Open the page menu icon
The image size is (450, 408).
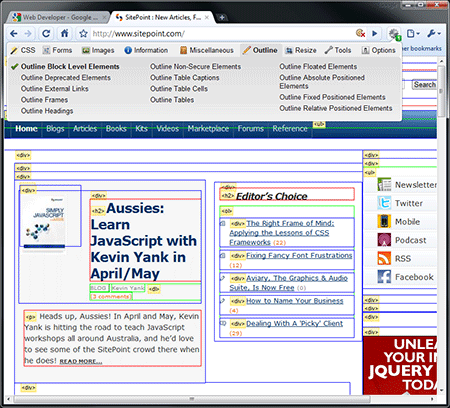tap(413, 33)
